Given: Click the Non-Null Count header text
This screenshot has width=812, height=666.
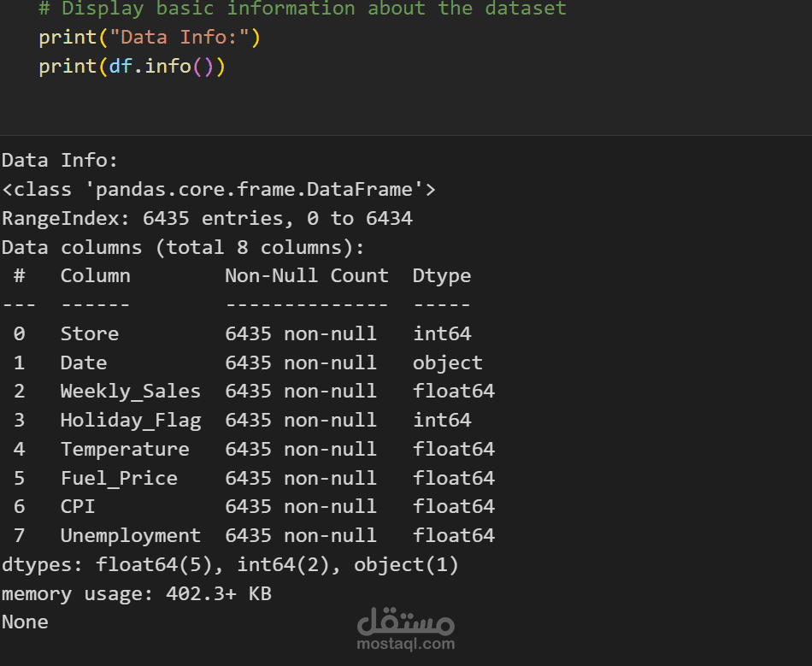Looking at the screenshot, I should (x=306, y=275).
